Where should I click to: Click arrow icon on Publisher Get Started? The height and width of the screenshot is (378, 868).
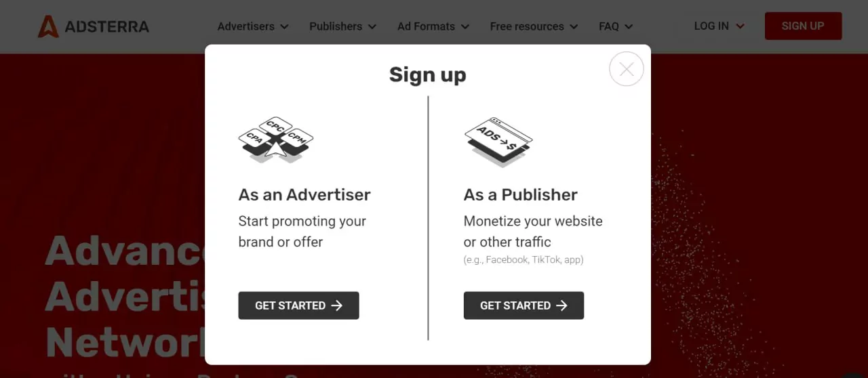click(x=561, y=306)
